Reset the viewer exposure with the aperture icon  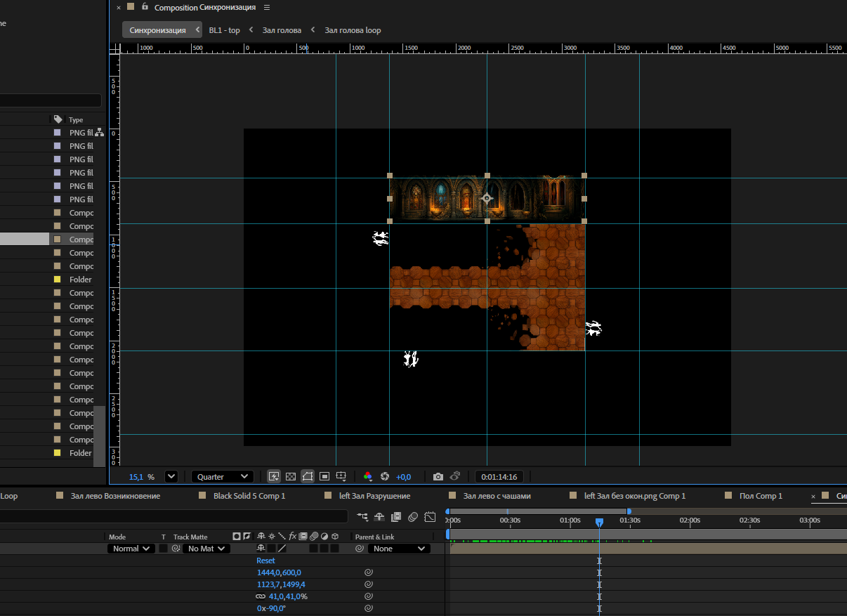[385, 476]
